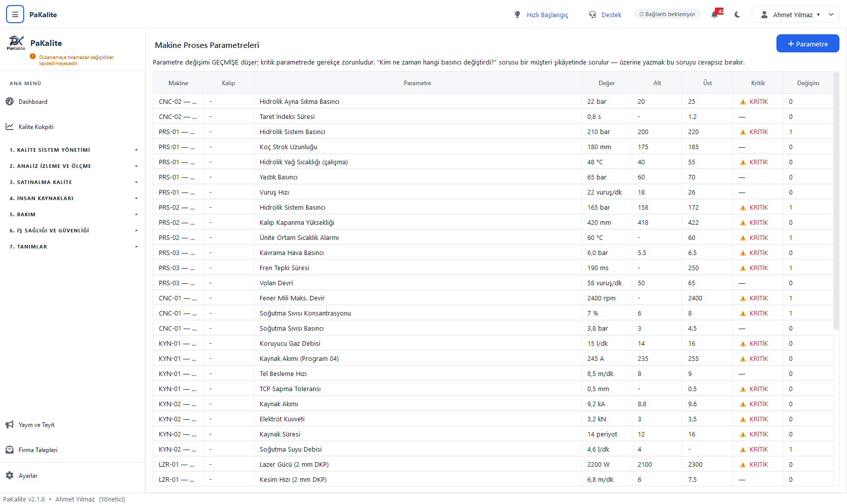Open Dashboard from sidebar
Image resolution: width=847 pixels, height=504 pixels.
(33, 102)
